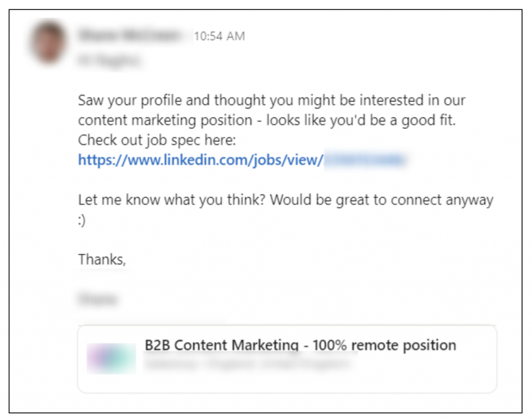The image size is (532, 419).
Task: Click the 'Check out job spec here:' text
Action: (x=157, y=140)
